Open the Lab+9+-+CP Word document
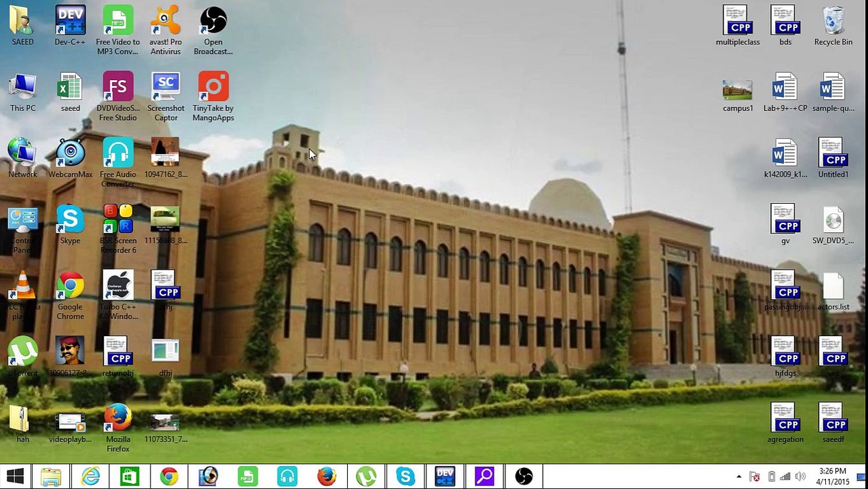This screenshot has height=489, width=868. [785, 92]
